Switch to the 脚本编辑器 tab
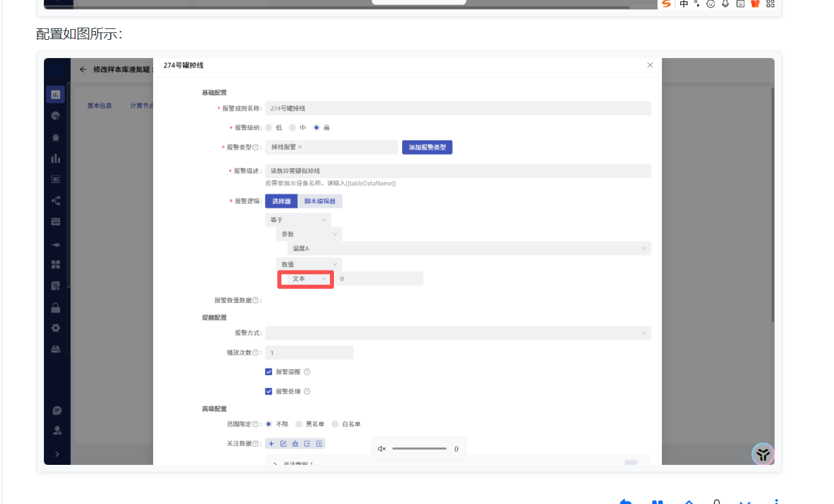This screenshot has width=834, height=504. [320, 201]
